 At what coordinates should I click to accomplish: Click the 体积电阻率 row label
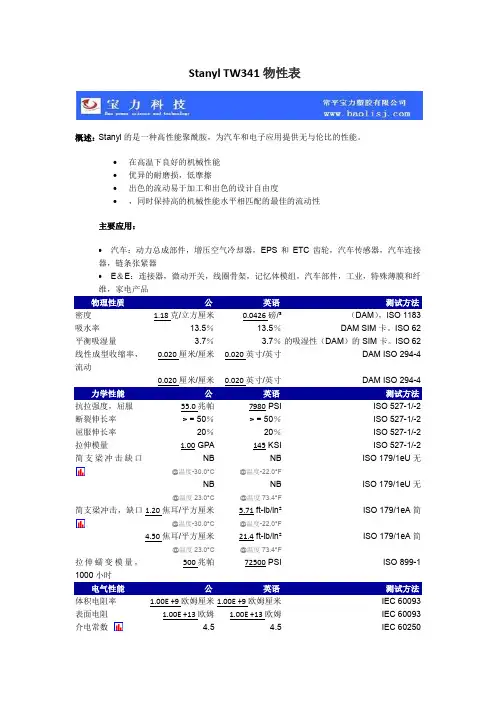click(96, 601)
